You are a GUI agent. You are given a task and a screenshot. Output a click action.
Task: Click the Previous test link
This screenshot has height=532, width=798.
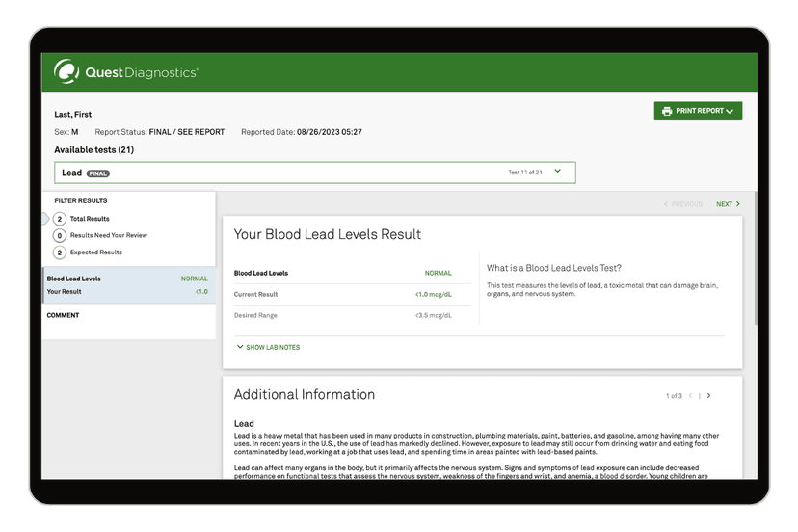pyautogui.click(x=683, y=204)
